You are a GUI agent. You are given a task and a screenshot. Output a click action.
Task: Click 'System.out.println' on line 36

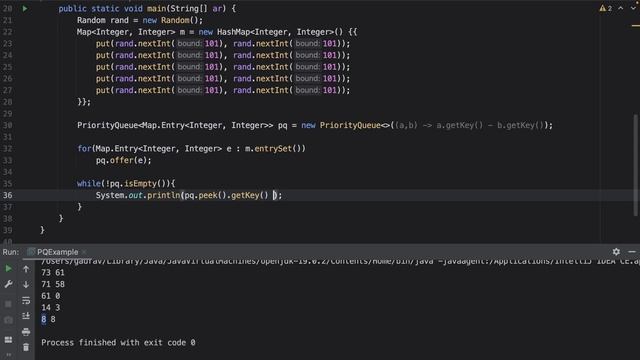(138, 196)
